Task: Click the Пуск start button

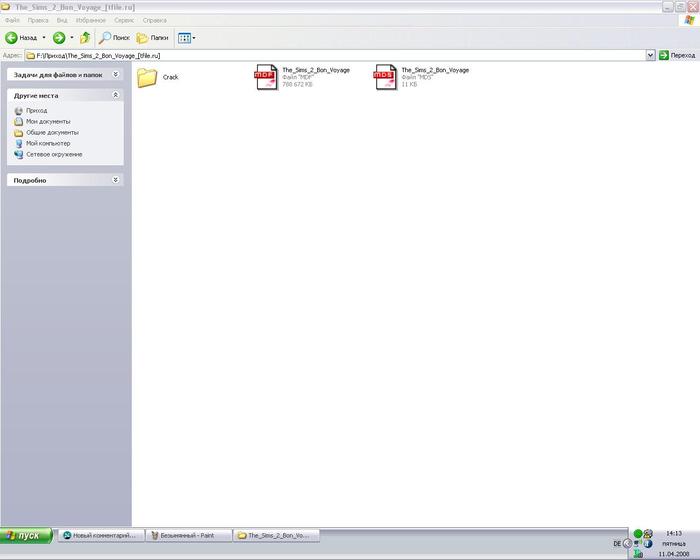Action: click(26, 535)
